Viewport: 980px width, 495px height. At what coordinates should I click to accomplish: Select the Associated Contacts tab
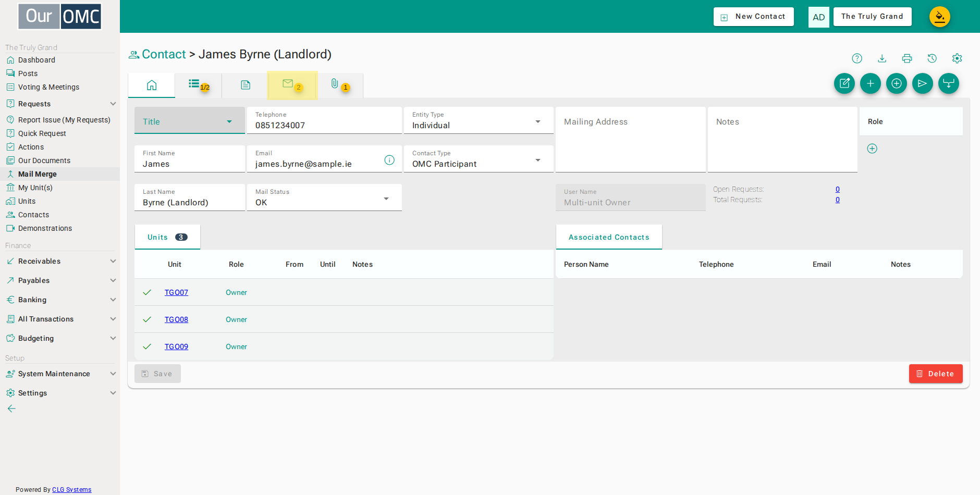(x=609, y=237)
